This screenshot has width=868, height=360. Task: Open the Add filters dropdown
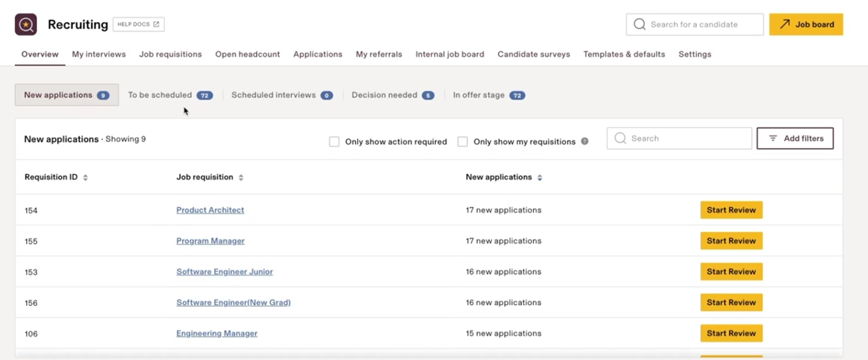(795, 139)
